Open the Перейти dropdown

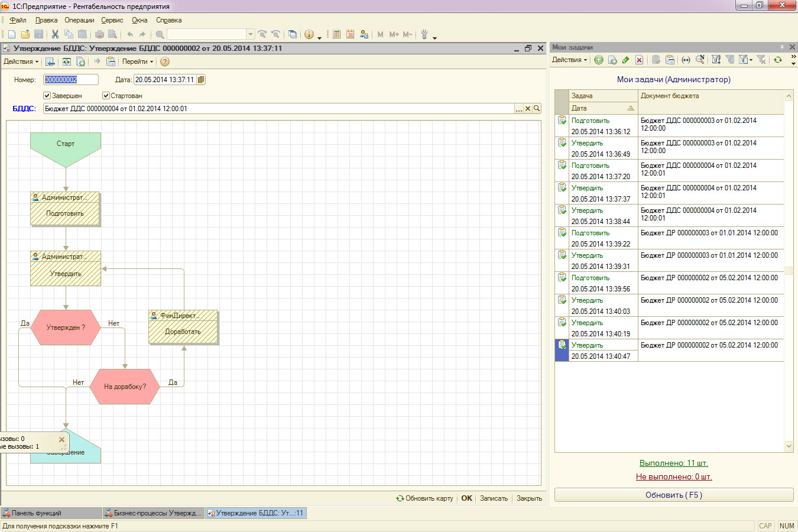click(x=137, y=61)
